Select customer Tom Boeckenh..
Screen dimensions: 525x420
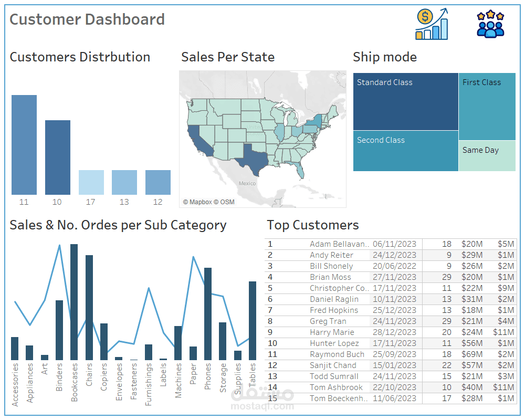(x=339, y=398)
